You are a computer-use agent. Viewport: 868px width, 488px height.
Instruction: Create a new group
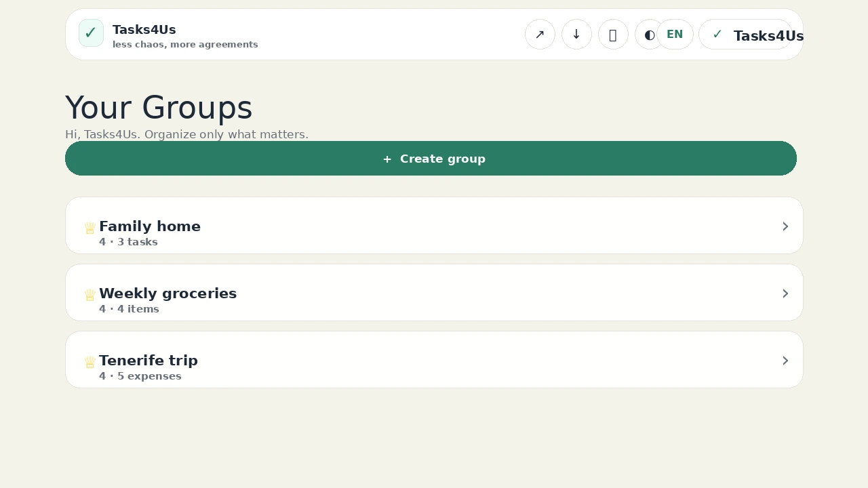coord(431,159)
